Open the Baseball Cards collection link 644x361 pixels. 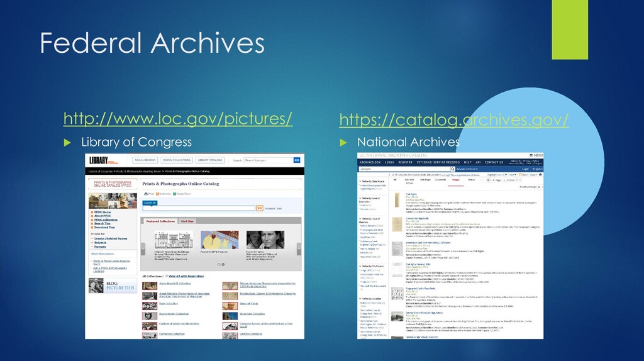pyautogui.click(x=249, y=304)
